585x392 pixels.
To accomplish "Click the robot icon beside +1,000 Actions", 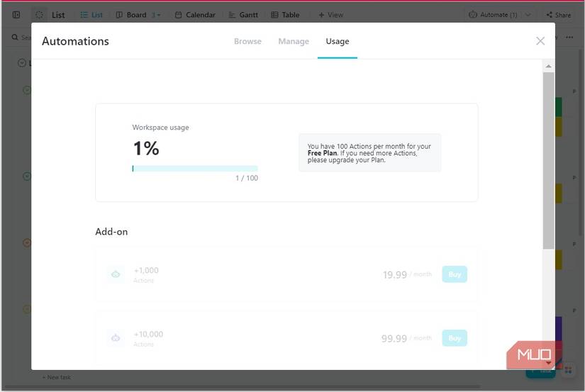I will pos(116,274).
